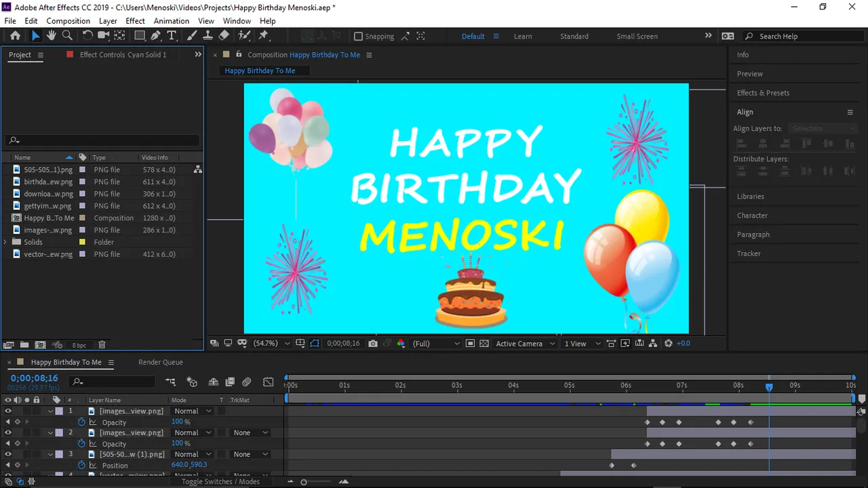Collapse layer 1 properties twirl arrow
The height and width of the screenshot is (488, 868).
click(x=51, y=411)
